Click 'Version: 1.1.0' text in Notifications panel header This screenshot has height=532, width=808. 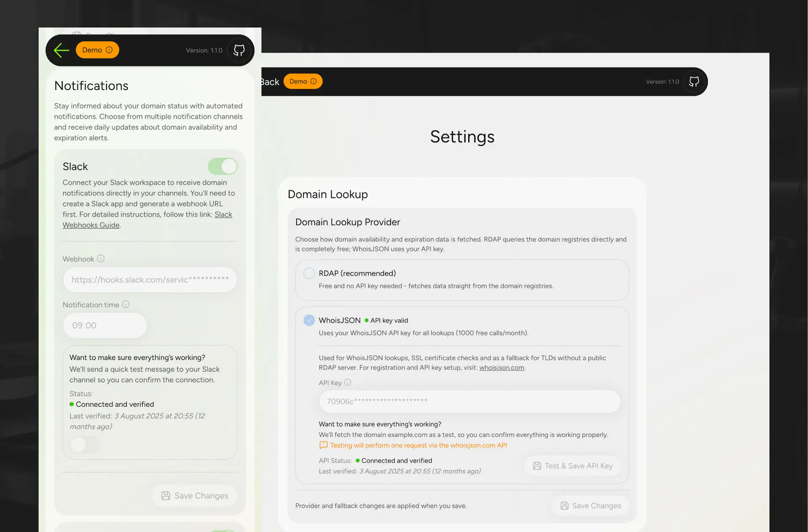[x=204, y=50]
